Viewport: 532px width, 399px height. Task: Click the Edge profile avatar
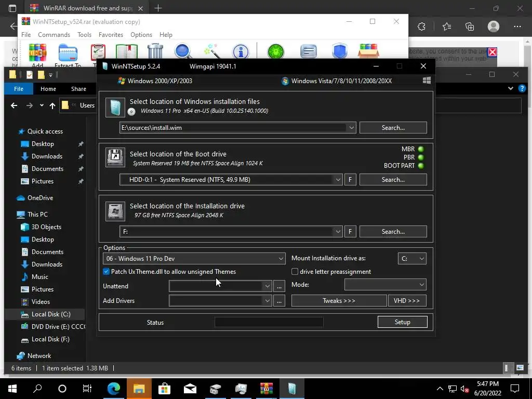point(494,26)
